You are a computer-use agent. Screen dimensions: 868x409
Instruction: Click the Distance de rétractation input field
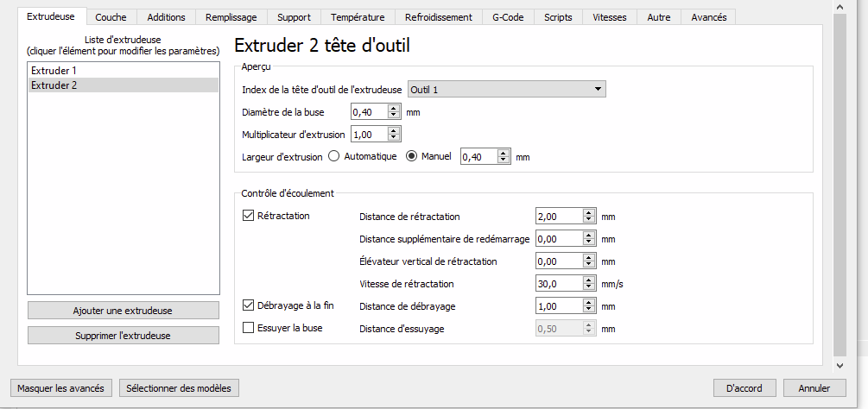click(559, 217)
